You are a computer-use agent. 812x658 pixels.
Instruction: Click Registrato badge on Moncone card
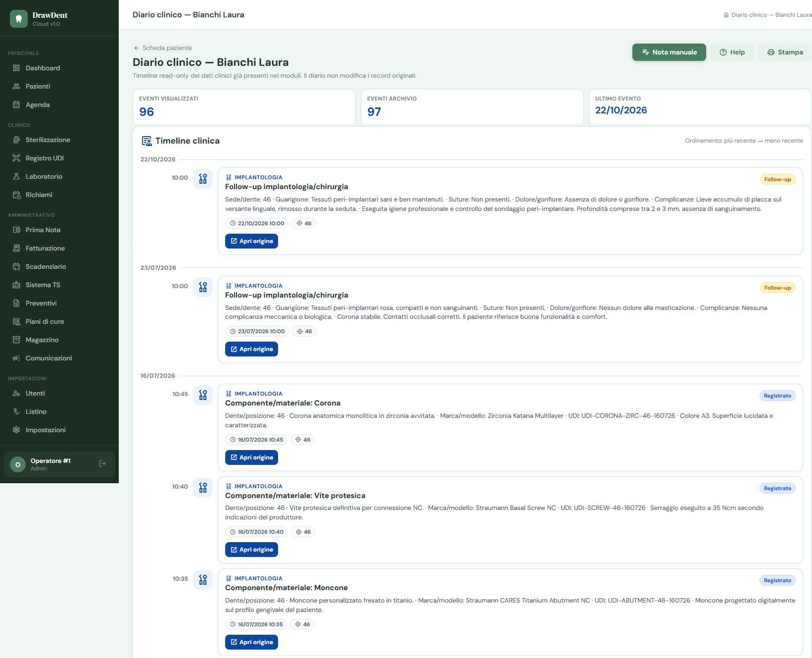coord(777,580)
